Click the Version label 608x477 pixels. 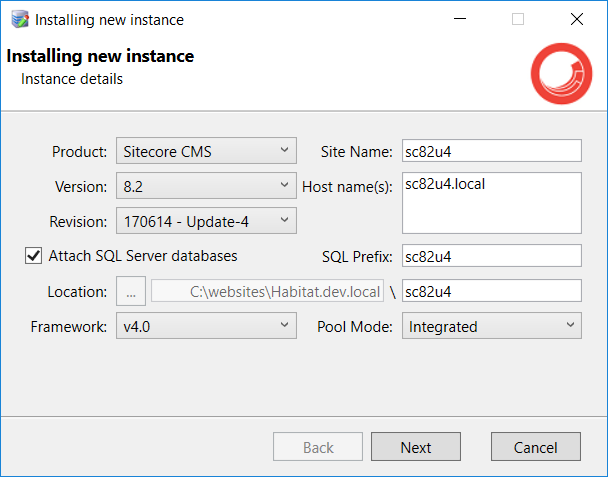[x=81, y=187]
